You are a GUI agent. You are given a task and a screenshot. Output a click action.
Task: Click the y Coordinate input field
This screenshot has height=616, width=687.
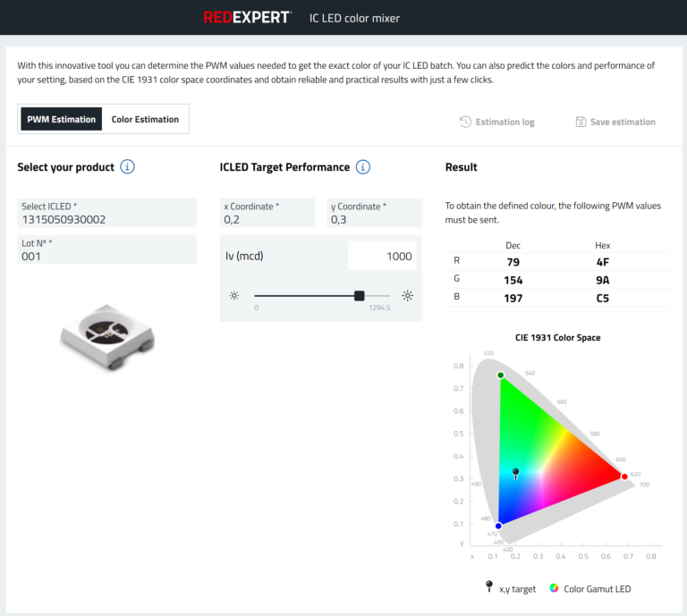click(x=374, y=213)
